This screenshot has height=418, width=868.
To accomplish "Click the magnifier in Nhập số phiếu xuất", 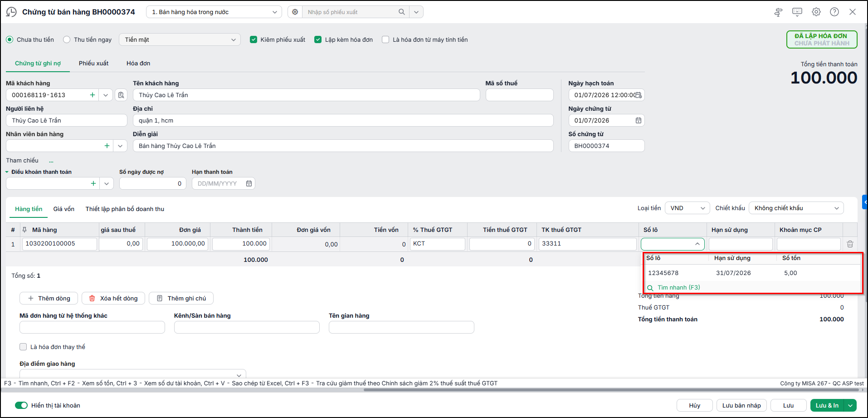I will point(401,12).
